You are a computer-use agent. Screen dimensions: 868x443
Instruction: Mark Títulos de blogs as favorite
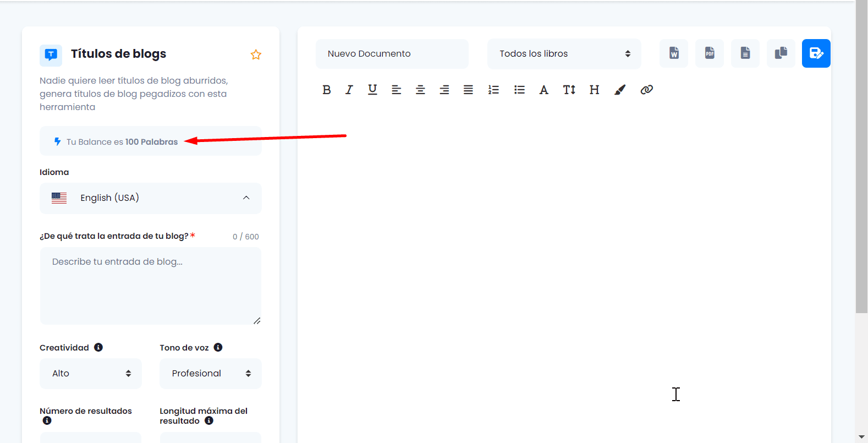click(x=256, y=54)
